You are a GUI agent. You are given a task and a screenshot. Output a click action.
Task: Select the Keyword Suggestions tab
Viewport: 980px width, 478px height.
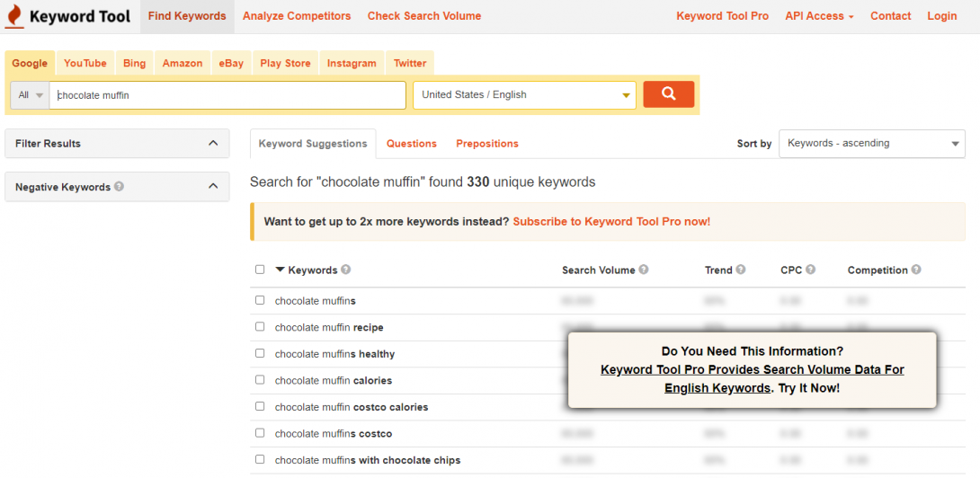(313, 144)
